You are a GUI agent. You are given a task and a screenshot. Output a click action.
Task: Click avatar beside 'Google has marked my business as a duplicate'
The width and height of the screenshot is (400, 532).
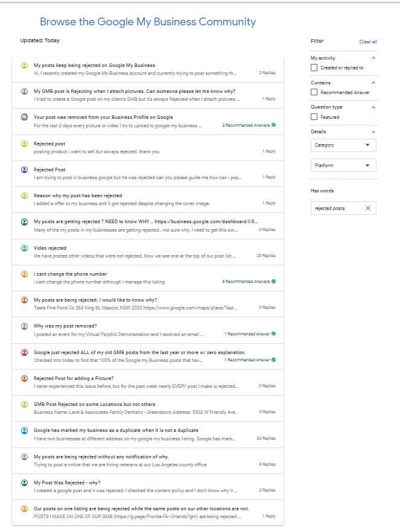coord(24,431)
